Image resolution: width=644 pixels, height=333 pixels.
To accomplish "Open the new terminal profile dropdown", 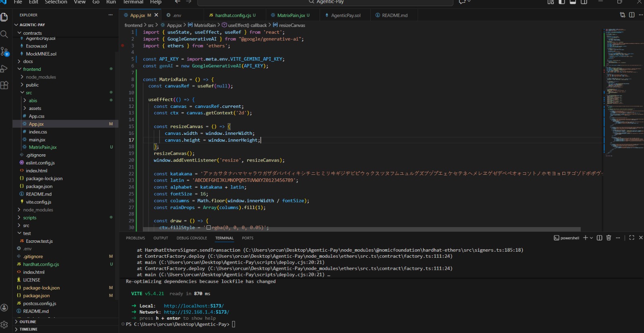I will coord(591,238).
